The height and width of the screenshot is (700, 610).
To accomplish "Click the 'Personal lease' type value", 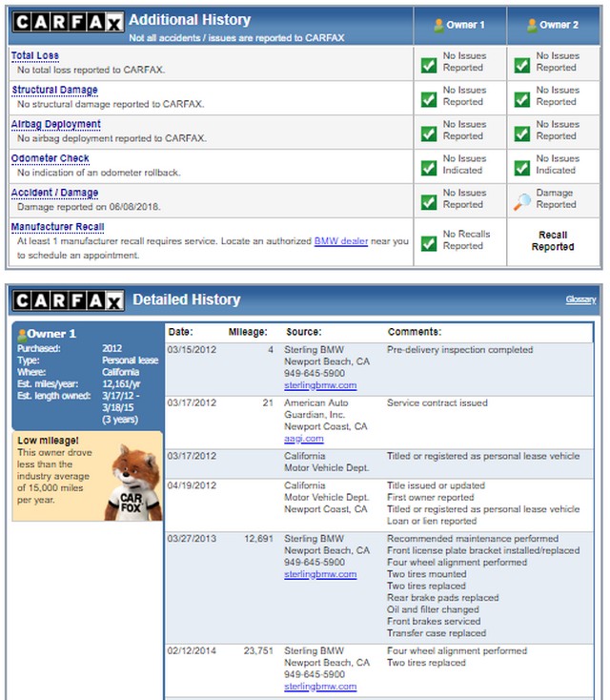I will point(131,360).
